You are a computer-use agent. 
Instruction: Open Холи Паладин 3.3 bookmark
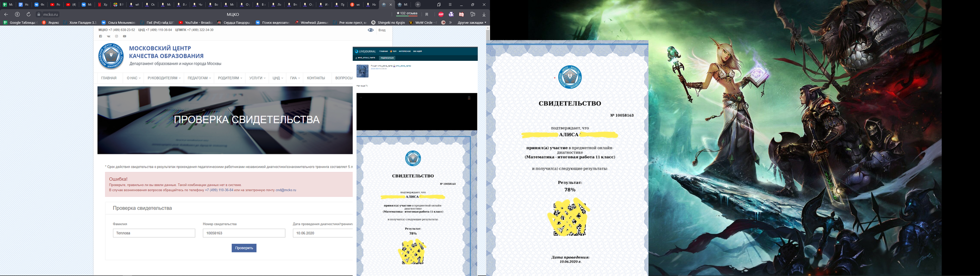click(80, 23)
